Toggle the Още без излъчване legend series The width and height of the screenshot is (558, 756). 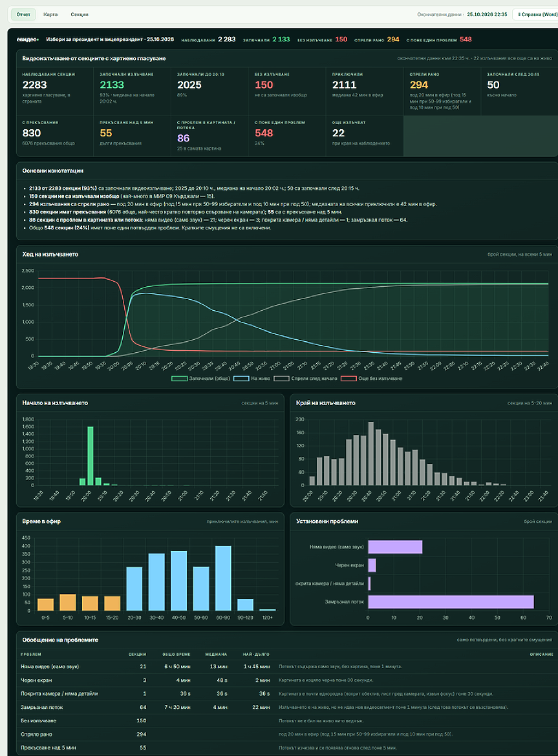pyautogui.click(x=372, y=379)
